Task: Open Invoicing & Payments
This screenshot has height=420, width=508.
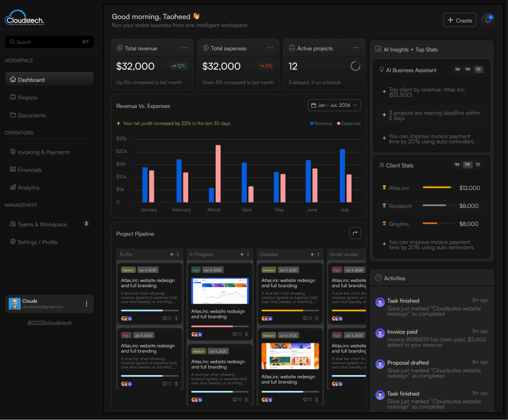Action: click(x=50, y=152)
